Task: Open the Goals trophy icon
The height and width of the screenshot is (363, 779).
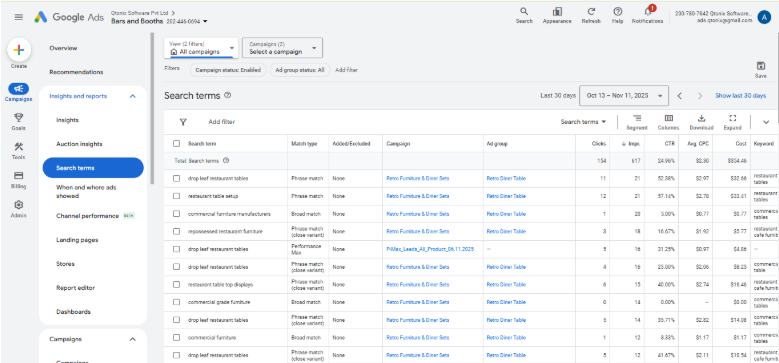Action: tap(18, 118)
